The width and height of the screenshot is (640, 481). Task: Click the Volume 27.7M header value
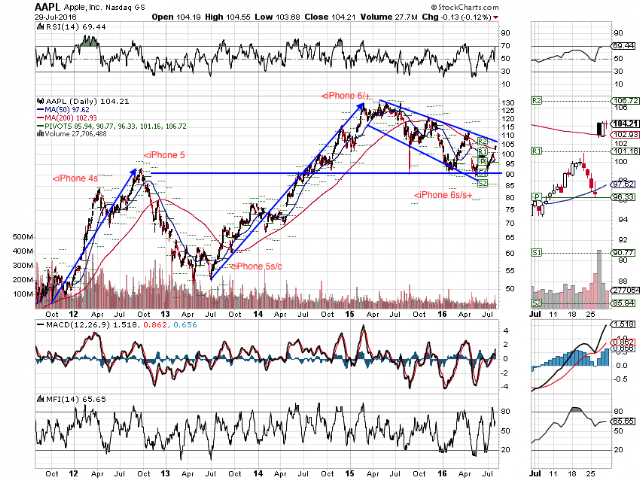click(389, 17)
